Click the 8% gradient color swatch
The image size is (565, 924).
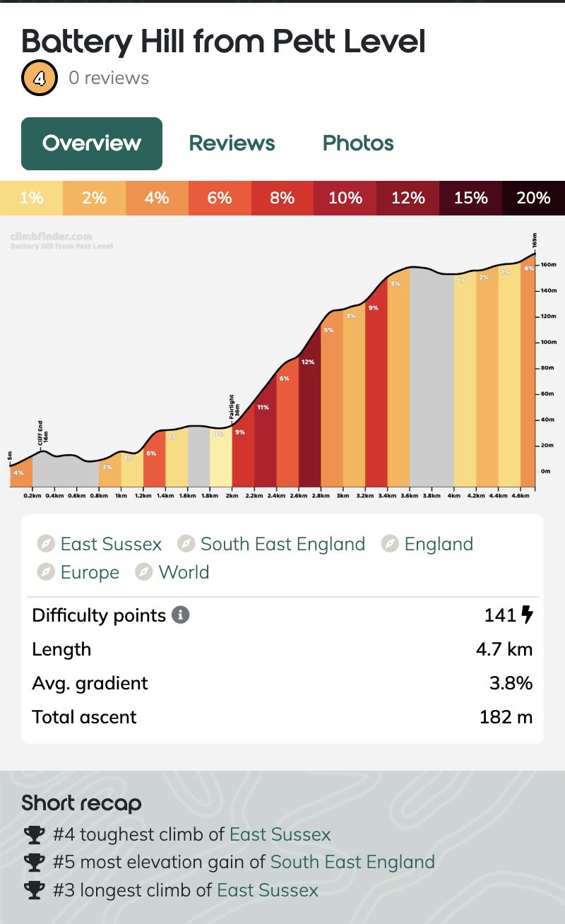point(282,198)
